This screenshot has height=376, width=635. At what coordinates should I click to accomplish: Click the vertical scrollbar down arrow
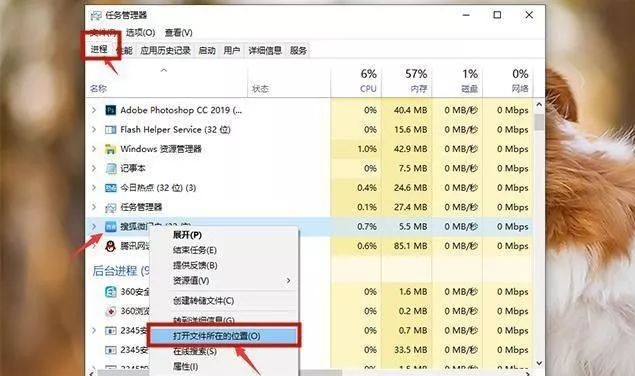click(x=539, y=363)
